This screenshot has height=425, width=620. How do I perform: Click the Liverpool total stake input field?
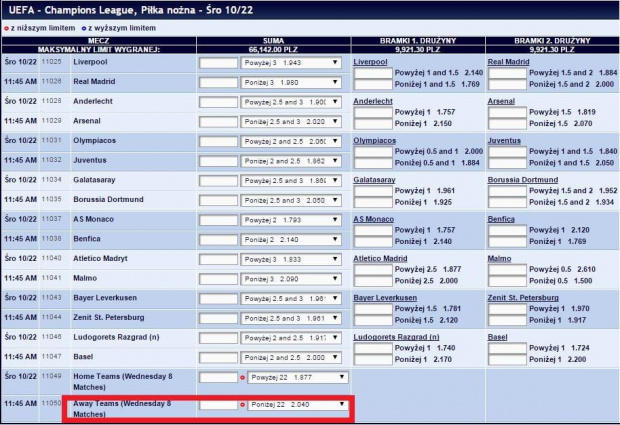click(218, 63)
